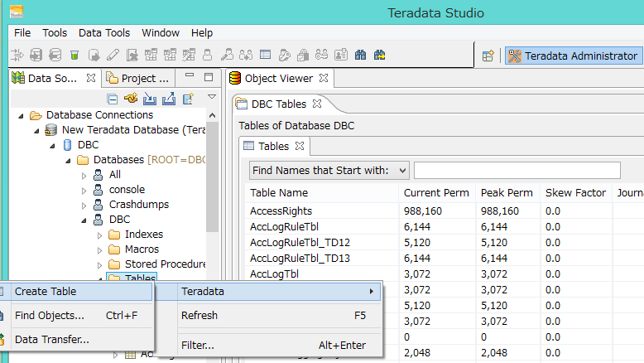Expand the Macros folder
Screen dimensions: 644x363
99,250
